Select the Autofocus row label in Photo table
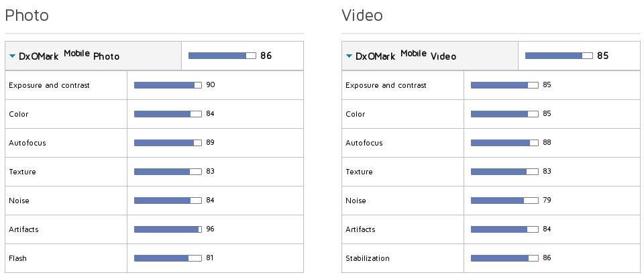The width and height of the screenshot is (644, 277). [27, 143]
